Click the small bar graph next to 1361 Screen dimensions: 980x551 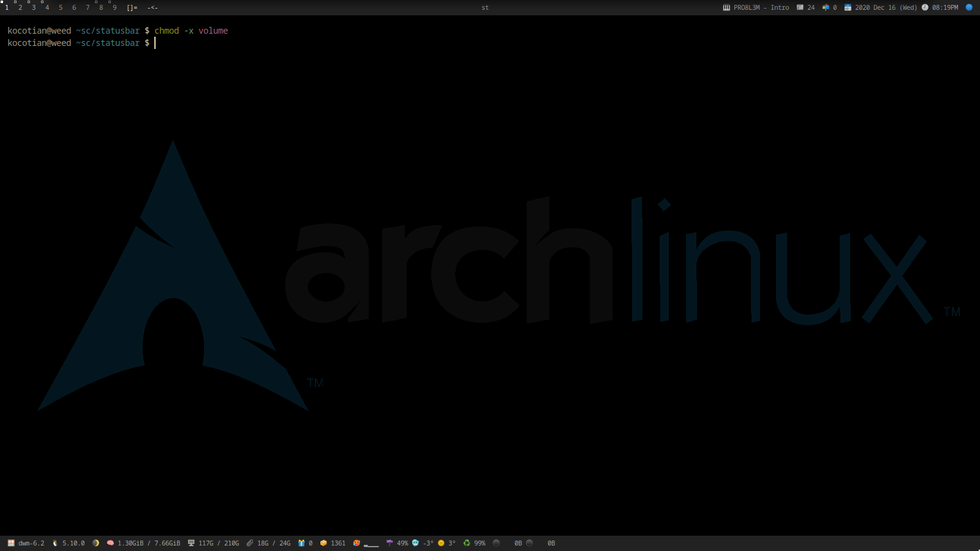(x=371, y=544)
